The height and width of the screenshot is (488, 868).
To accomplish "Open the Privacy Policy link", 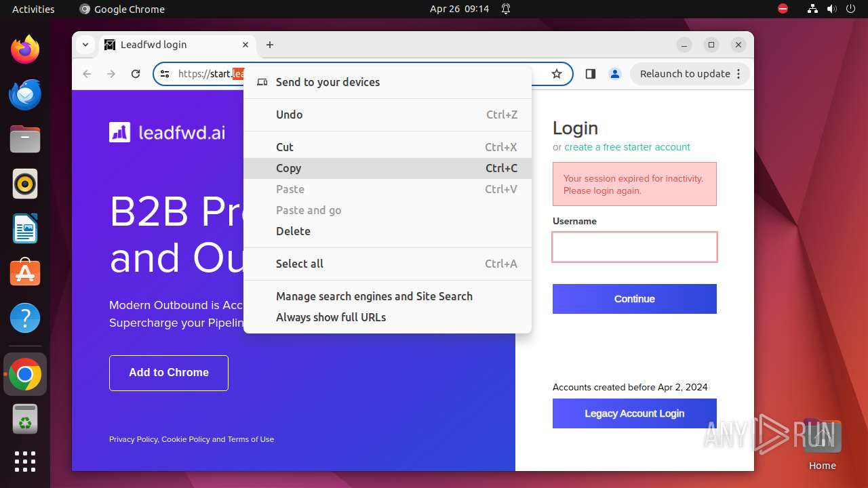I will coord(133,439).
